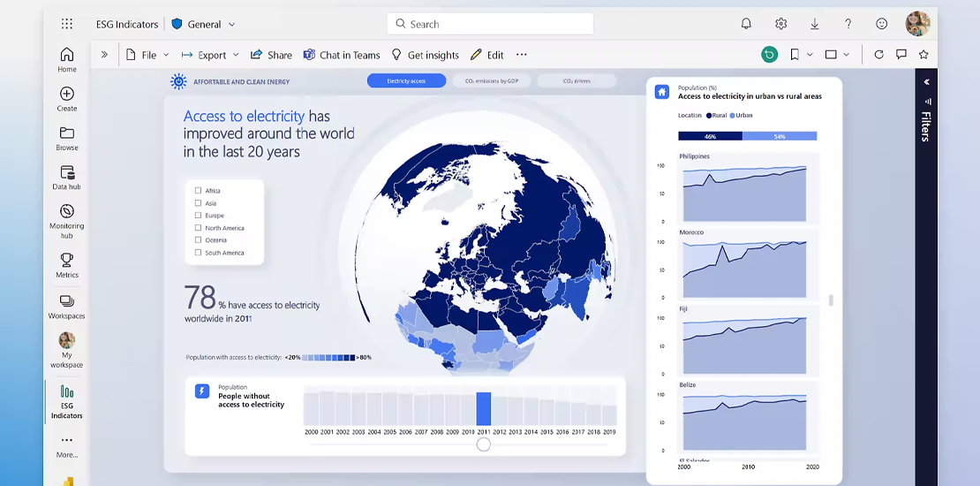Add report to favorites star
Viewport: 980px width, 486px height.
click(x=923, y=55)
